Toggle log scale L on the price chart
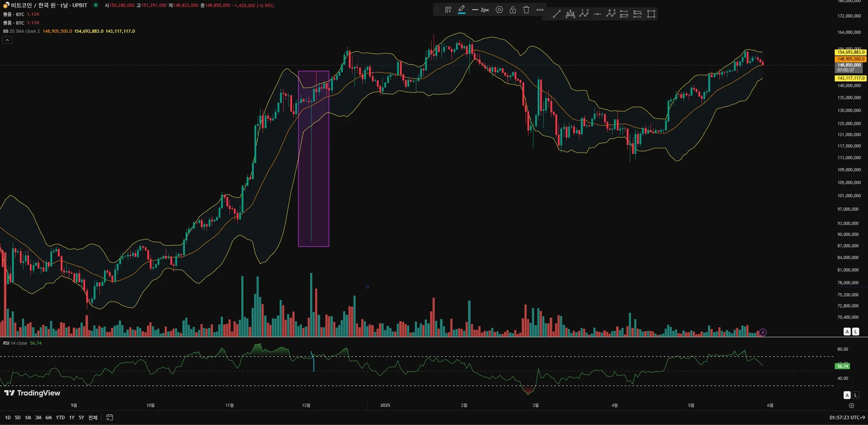 tap(855, 332)
